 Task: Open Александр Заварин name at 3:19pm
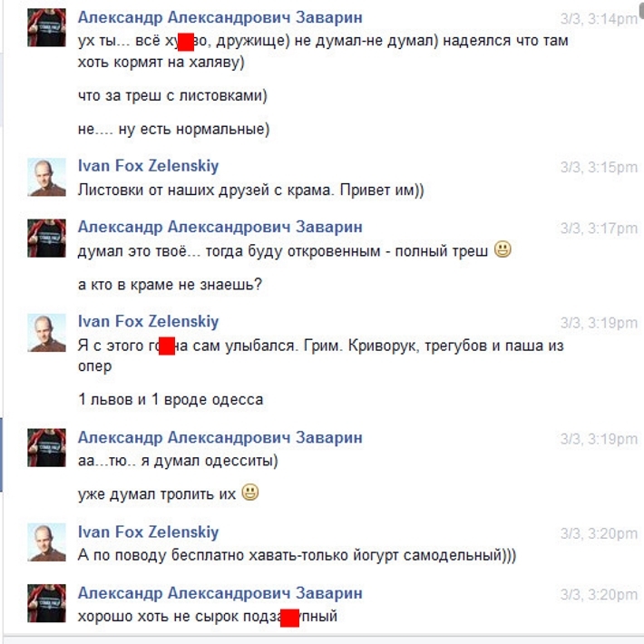(220, 437)
